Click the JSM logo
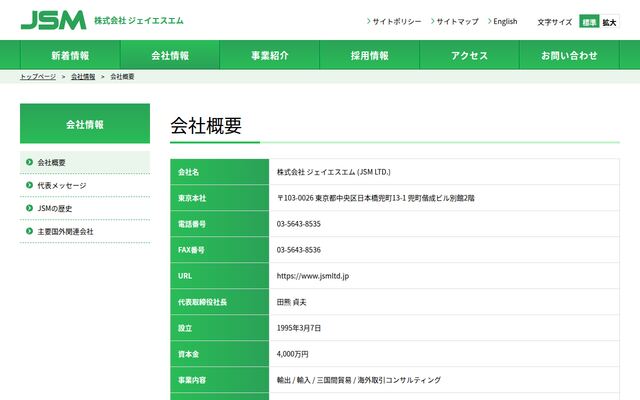Viewport: 640px width, 400px height. point(53,20)
